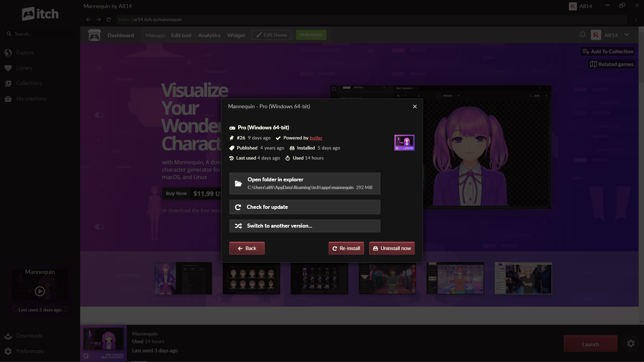Reload the page
Viewport: 644px width, 362px height.
pos(108,19)
